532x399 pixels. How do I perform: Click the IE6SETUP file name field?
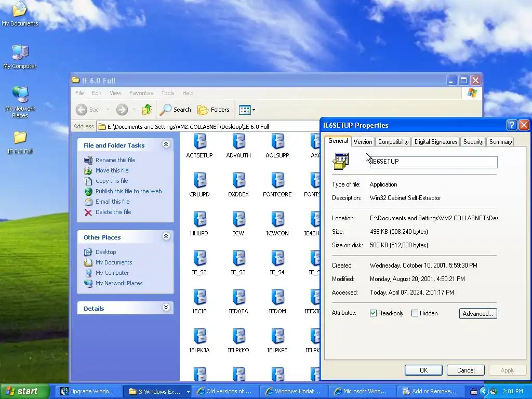(x=433, y=162)
